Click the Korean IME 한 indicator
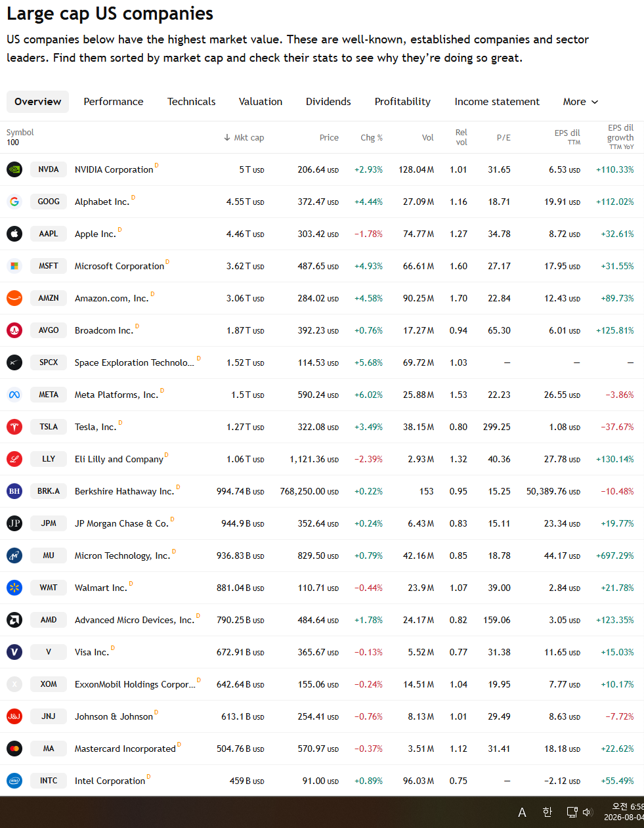 (x=547, y=812)
